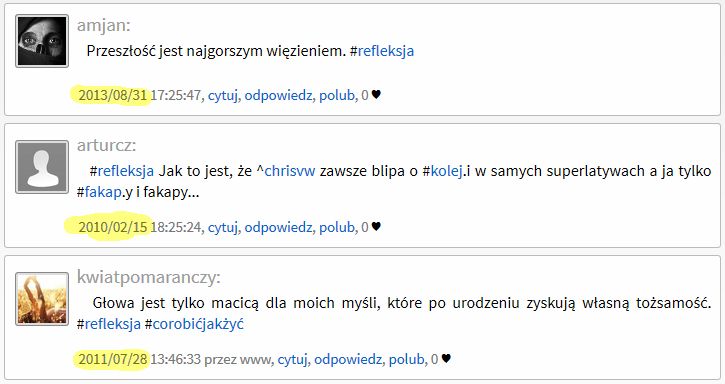725x384 pixels.
Task: Open the #corobićjakżyć hashtag
Action: coord(194,324)
